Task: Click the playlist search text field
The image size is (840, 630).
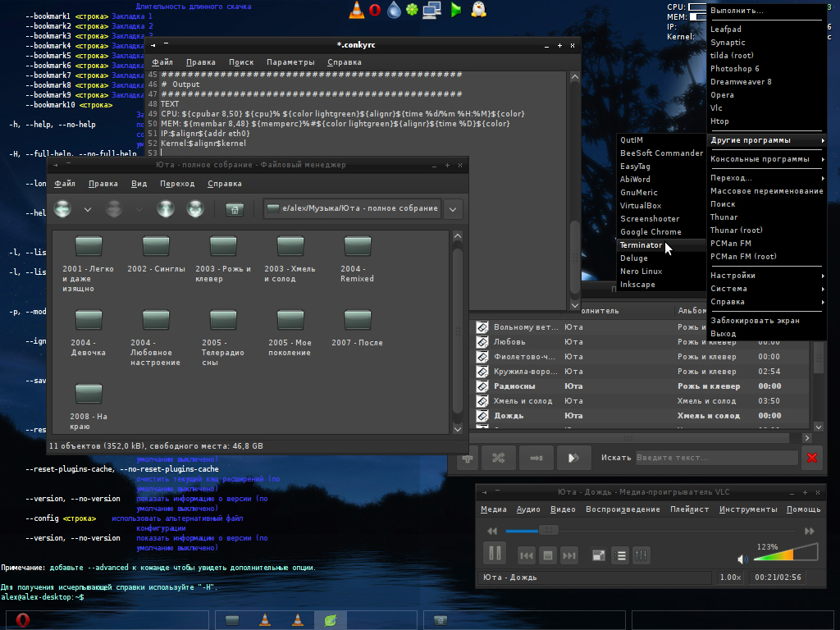Action: point(715,458)
